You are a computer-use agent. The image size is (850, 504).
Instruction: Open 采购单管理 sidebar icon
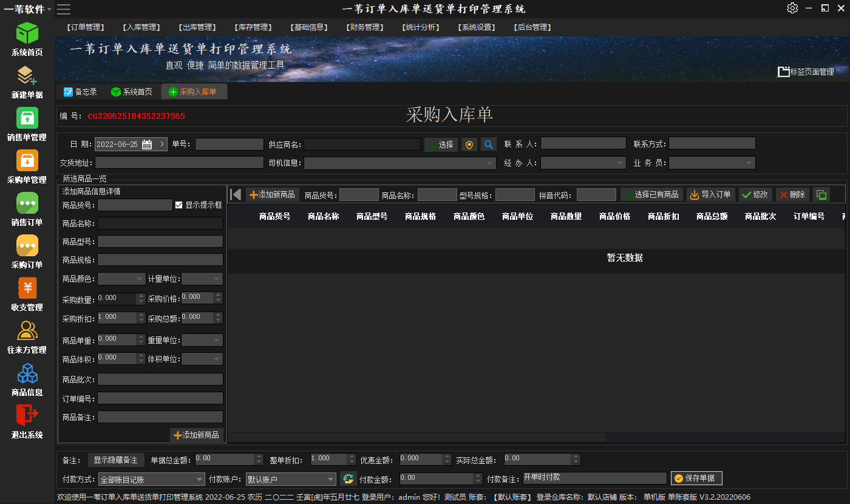[27, 161]
